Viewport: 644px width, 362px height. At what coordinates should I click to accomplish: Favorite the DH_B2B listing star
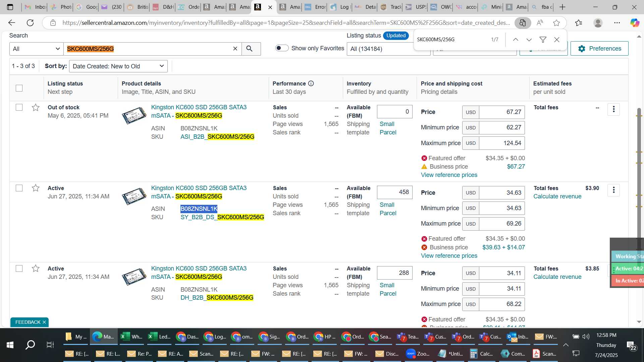click(36, 268)
